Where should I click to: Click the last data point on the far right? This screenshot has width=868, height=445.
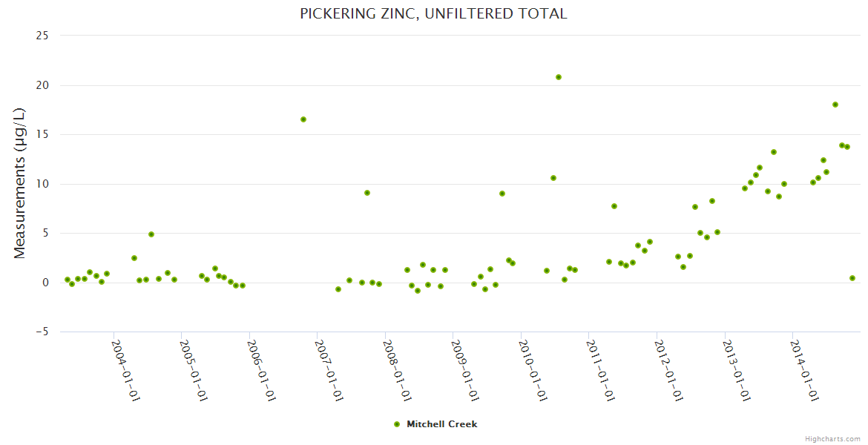point(852,278)
